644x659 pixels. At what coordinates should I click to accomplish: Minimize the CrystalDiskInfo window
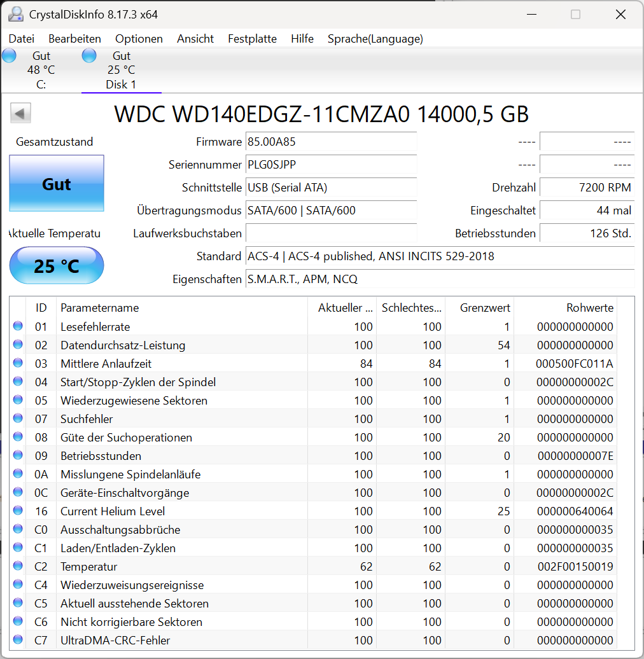pyautogui.click(x=532, y=14)
